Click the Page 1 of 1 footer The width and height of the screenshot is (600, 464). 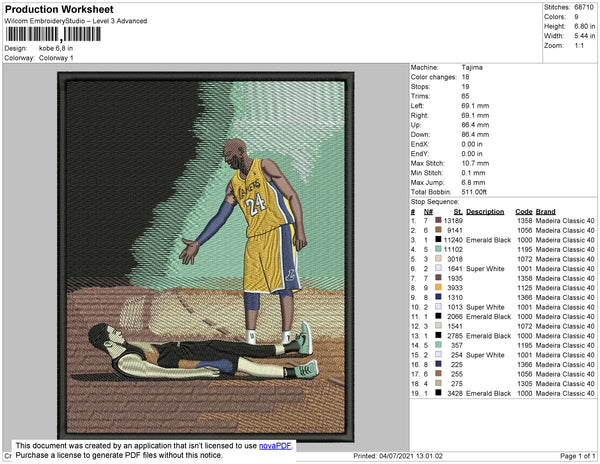(577, 456)
